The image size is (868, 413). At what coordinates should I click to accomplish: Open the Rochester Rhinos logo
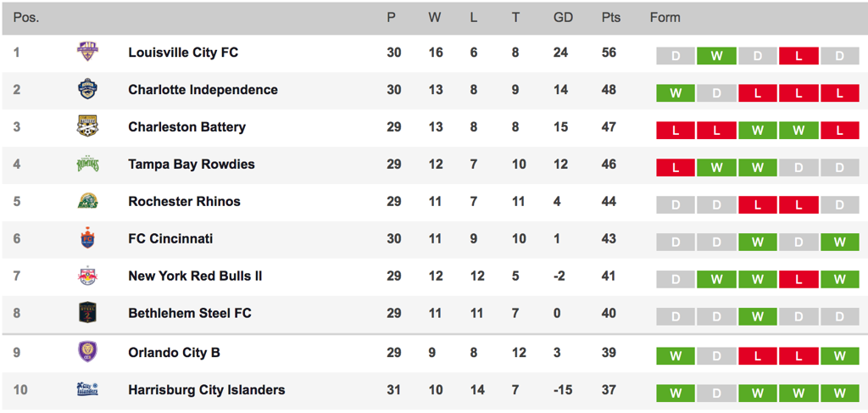pos(87,202)
